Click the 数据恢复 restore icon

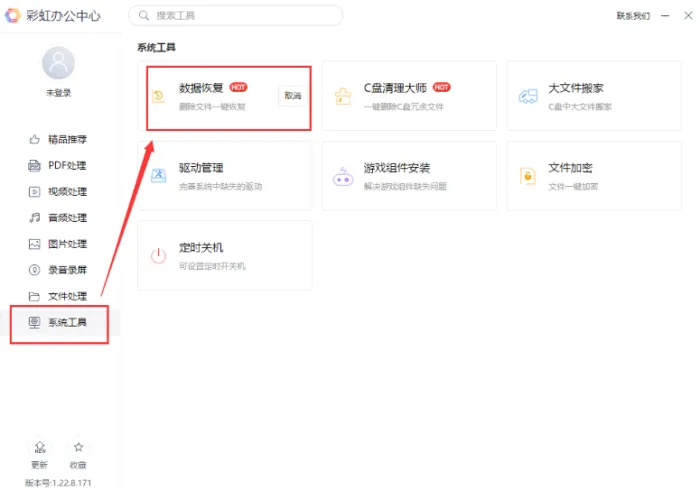pos(158,96)
